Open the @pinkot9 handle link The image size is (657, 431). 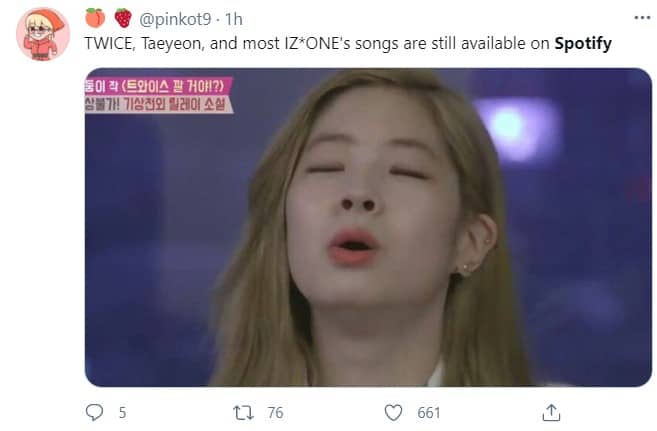click(x=175, y=19)
